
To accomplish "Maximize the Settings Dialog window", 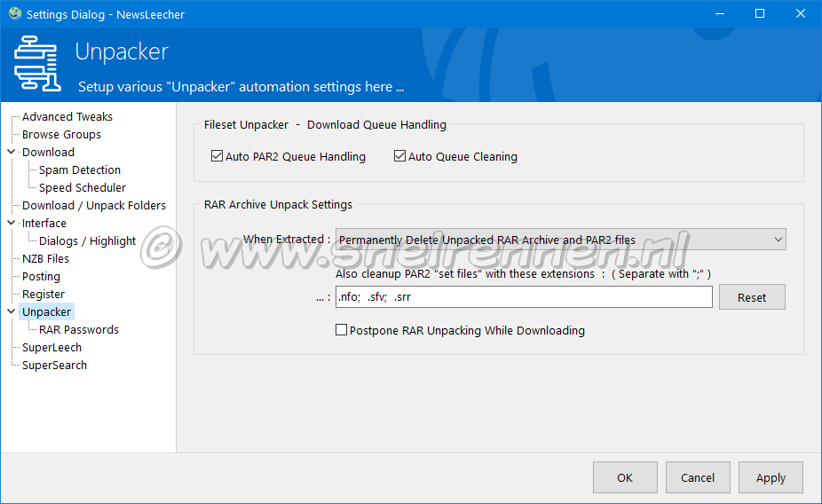I will click(760, 14).
